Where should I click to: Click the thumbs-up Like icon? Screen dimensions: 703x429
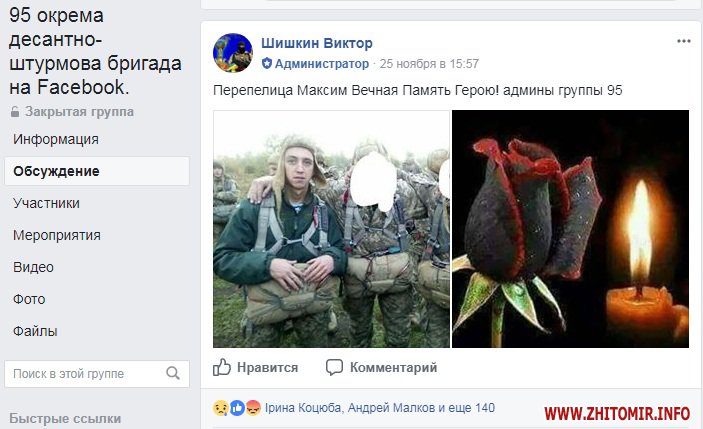click(x=221, y=367)
